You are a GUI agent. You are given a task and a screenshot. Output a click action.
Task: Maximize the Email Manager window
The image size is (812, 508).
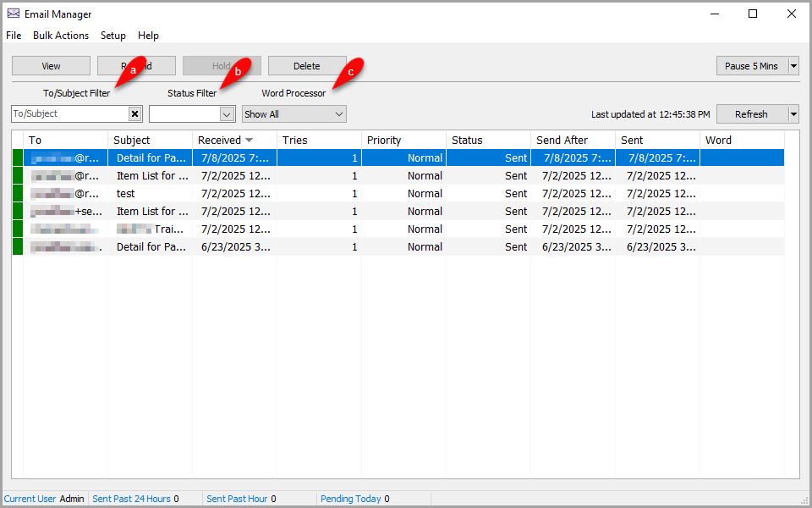(753, 14)
